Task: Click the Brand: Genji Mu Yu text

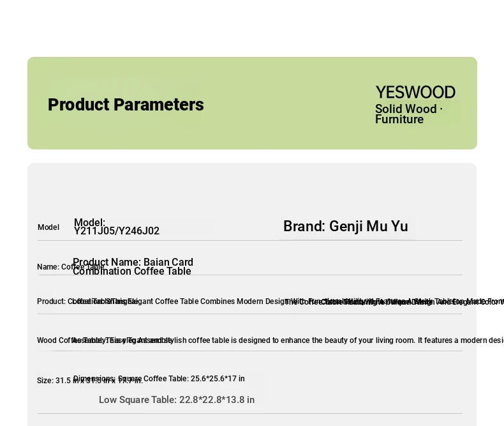Action: 346,226
